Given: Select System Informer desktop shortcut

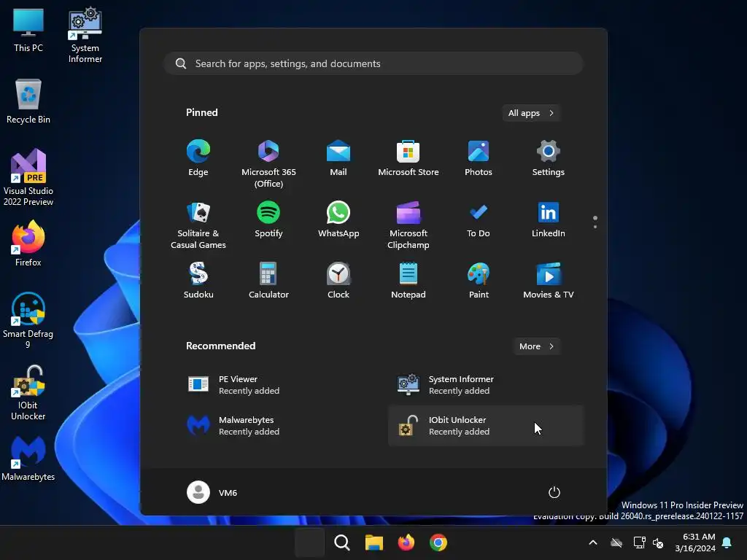Looking at the screenshot, I should pos(85,35).
